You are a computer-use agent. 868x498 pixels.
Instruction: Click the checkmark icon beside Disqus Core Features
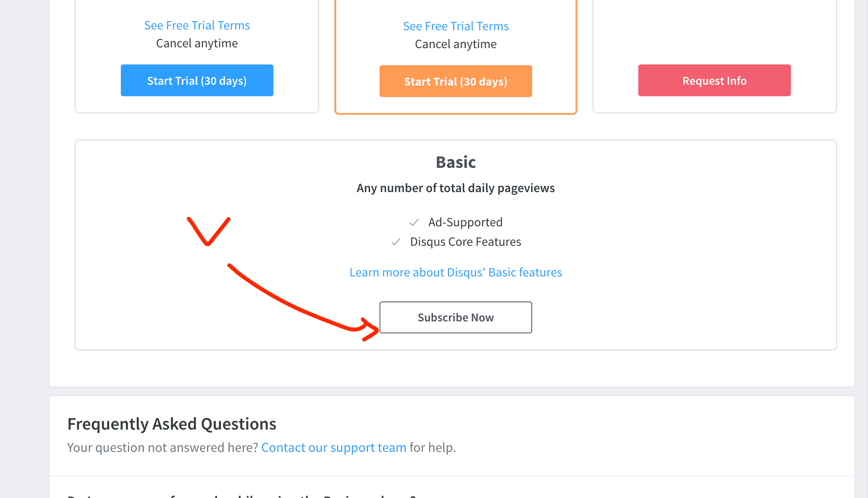coord(396,242)
